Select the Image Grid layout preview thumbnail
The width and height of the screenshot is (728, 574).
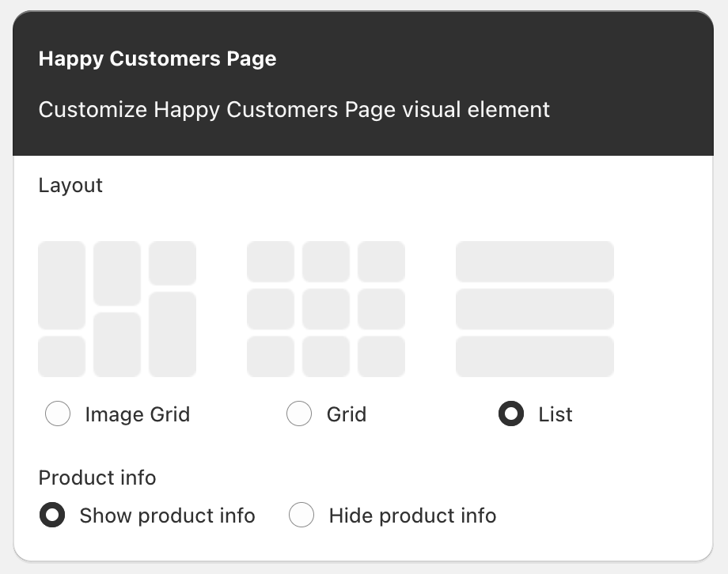[x=117, y=309]
